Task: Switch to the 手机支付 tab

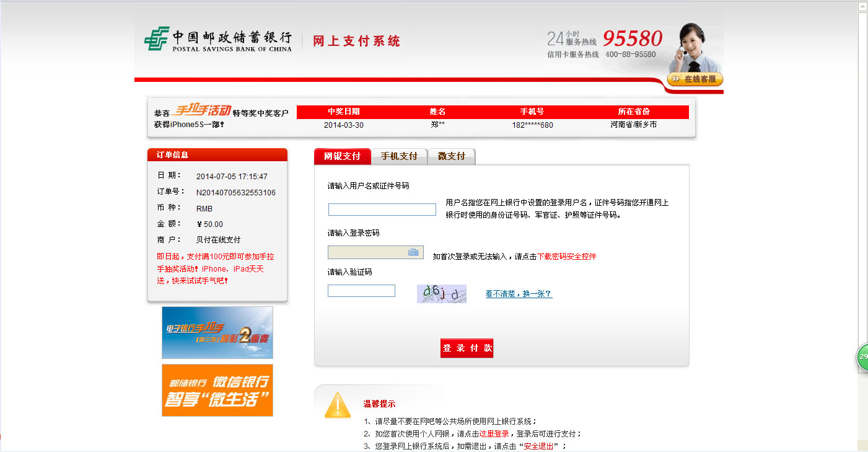Action: [399, 156]
